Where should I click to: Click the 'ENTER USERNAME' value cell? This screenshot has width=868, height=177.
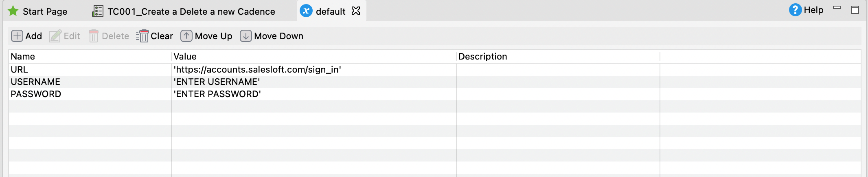(217, 82)
